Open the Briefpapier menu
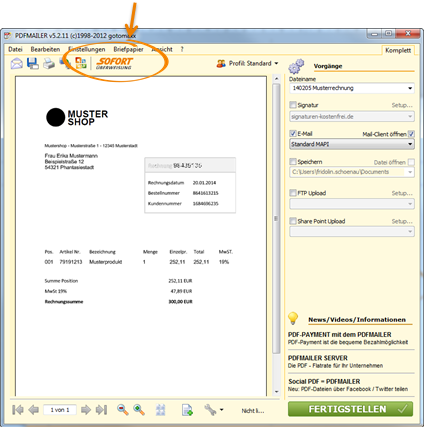 128,49
